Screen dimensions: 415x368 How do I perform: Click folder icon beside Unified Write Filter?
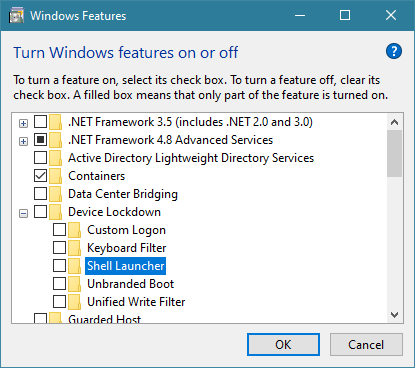[74, 302]
